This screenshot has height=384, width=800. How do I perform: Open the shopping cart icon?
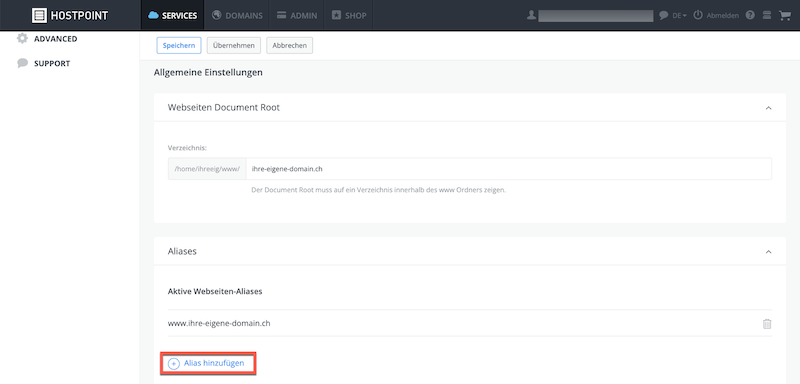(784, 15)
